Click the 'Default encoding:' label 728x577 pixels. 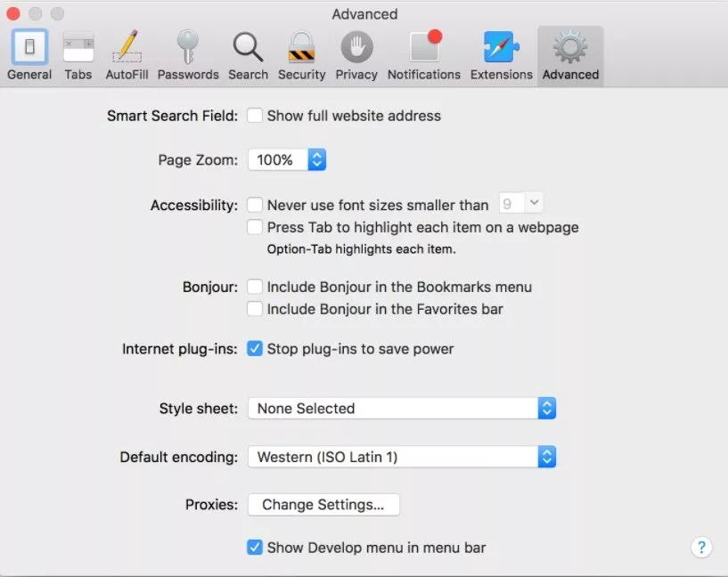179,458
